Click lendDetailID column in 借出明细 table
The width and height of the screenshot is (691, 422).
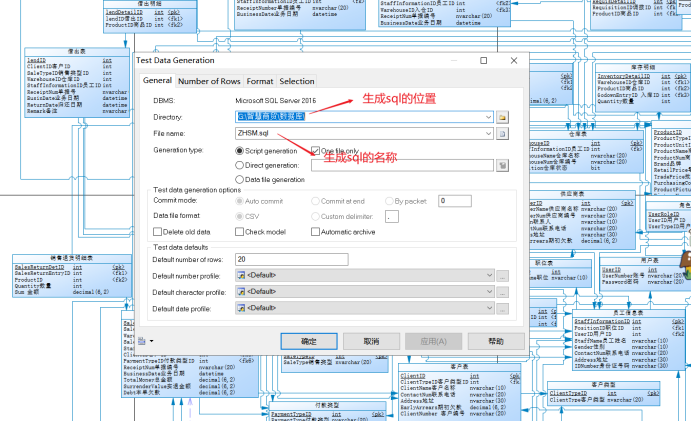tap(124, 12)
